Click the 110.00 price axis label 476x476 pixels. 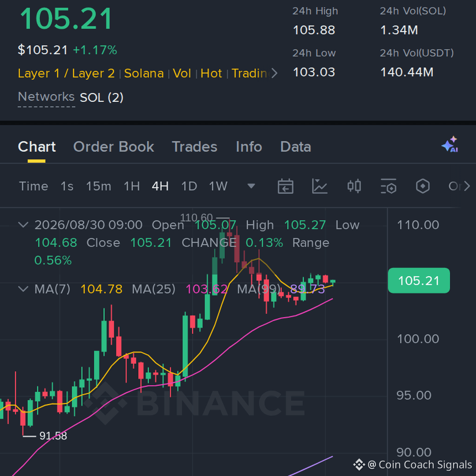(418, 225)
